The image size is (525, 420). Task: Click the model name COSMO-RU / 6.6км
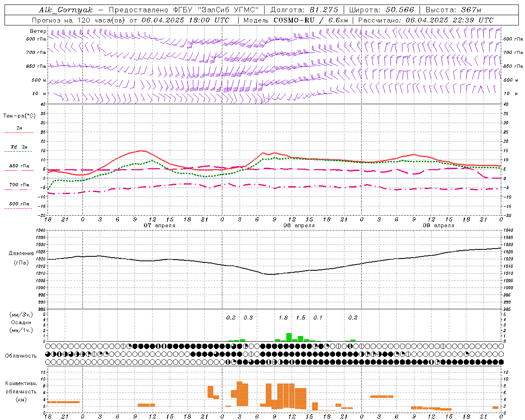[x=310, y=20]
